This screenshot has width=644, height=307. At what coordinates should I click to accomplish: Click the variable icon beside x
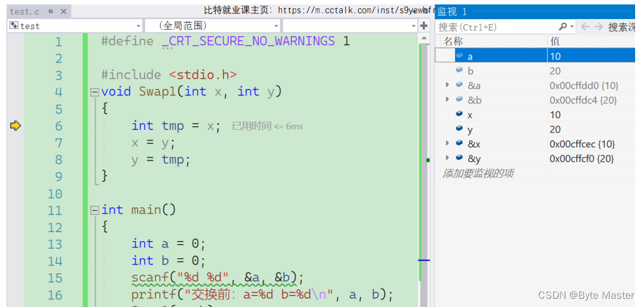pyautogui.click(x=460, y=114)
